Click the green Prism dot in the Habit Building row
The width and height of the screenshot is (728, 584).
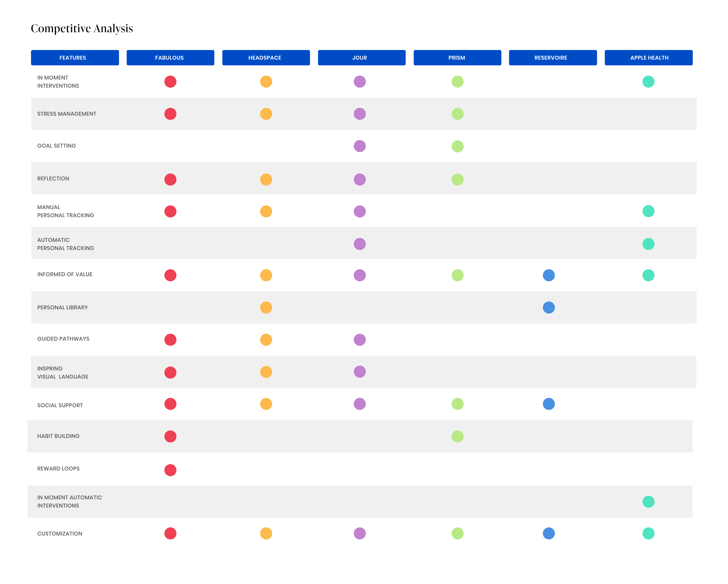tap(458, 436)
